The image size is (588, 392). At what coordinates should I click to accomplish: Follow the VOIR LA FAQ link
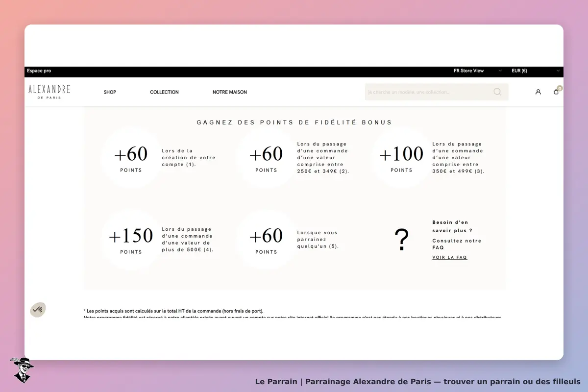point(450,257)
